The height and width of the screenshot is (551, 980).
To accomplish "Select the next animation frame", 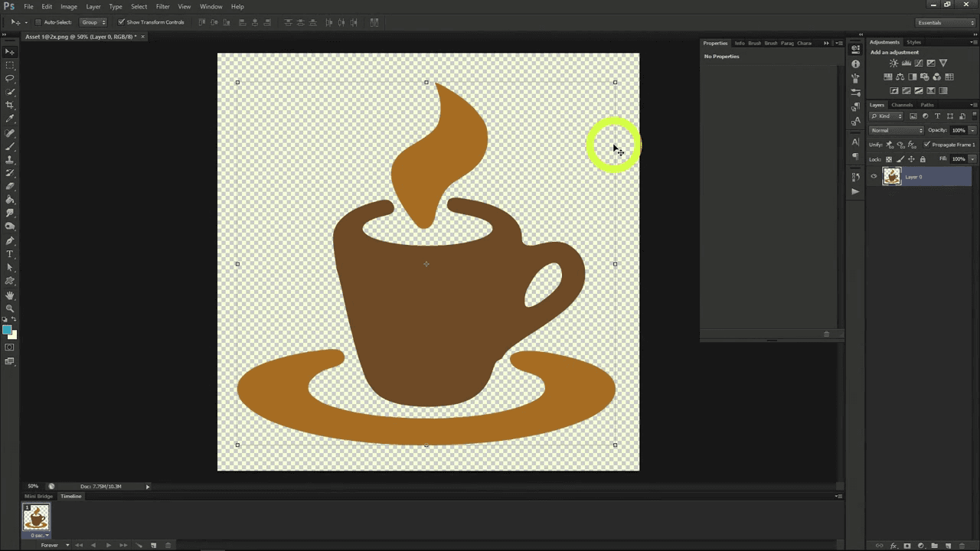I will (x=123, y=545).
